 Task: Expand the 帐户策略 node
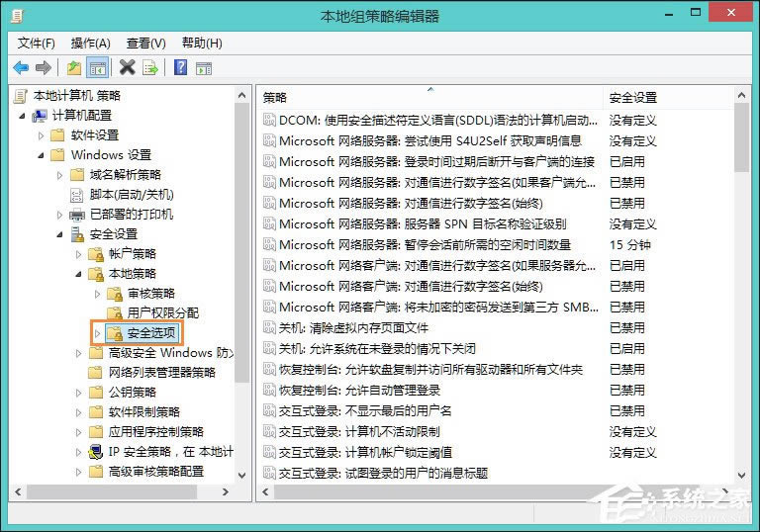point(79,254)
